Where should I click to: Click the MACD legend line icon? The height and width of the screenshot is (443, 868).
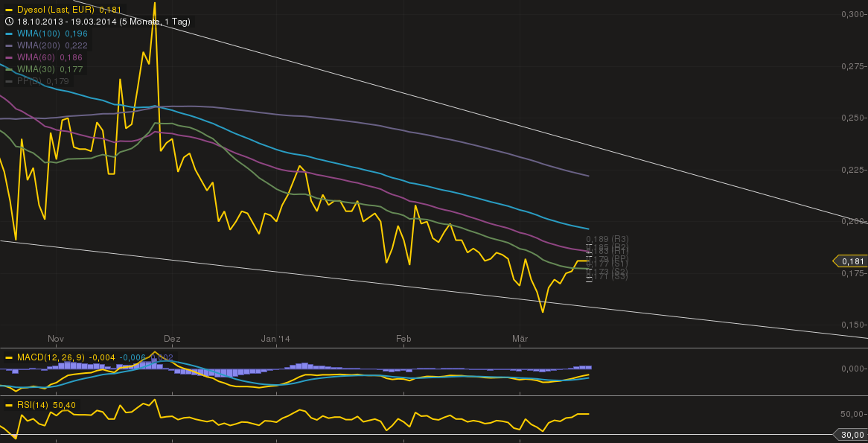click(x=8, y=357)
